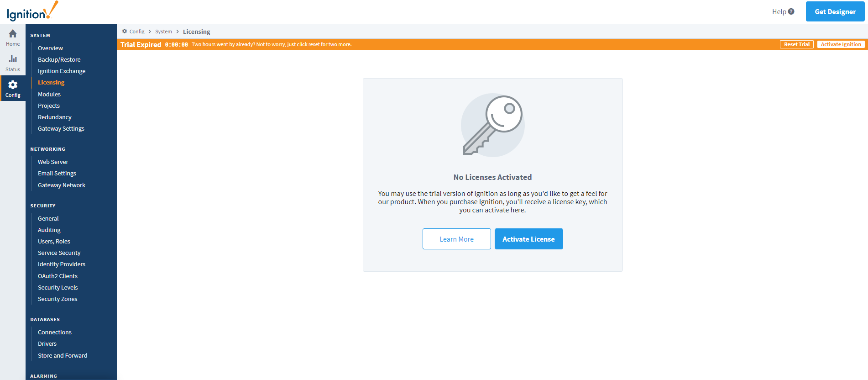This screenshot has width=868, height=380.
Task: Click the ALARMING section header
Action: [x=44, y=376]
